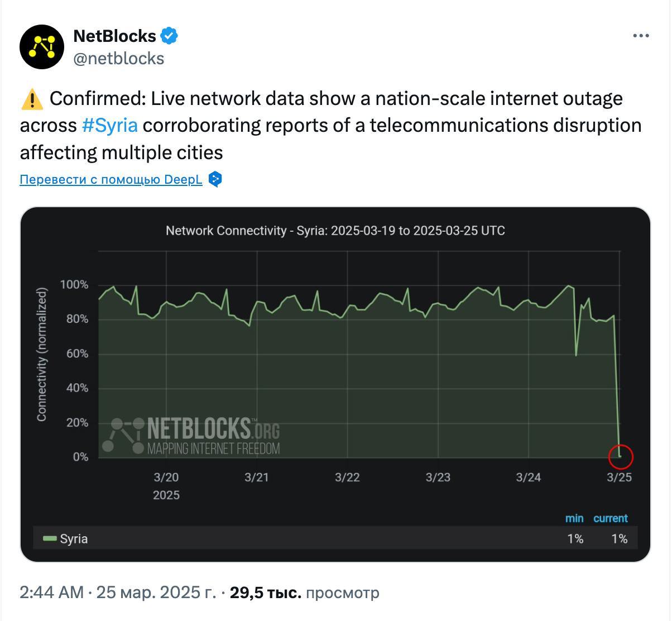Click the blue verified badge

click(169, 36)
